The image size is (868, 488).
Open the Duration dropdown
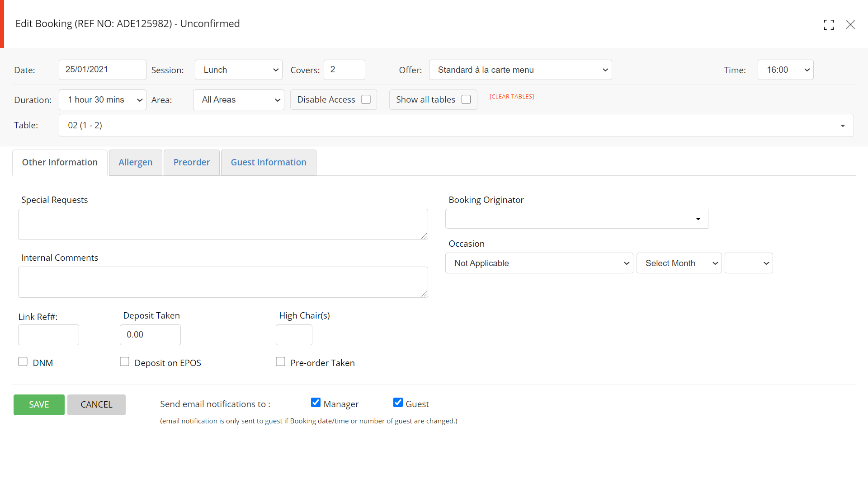click(x=103, y=100)
